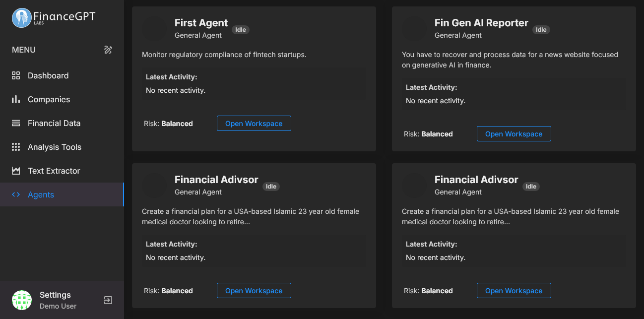Click the logout arrow icon near Settings
644x319 pixels.
pyautogui.click(x=108, y=300)
